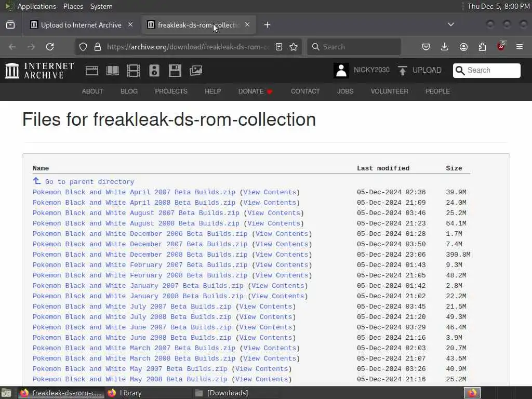The height and width of the screenshot is (399, 532).
Task: Click the Firefox search bar
Action: pos(354,47)
